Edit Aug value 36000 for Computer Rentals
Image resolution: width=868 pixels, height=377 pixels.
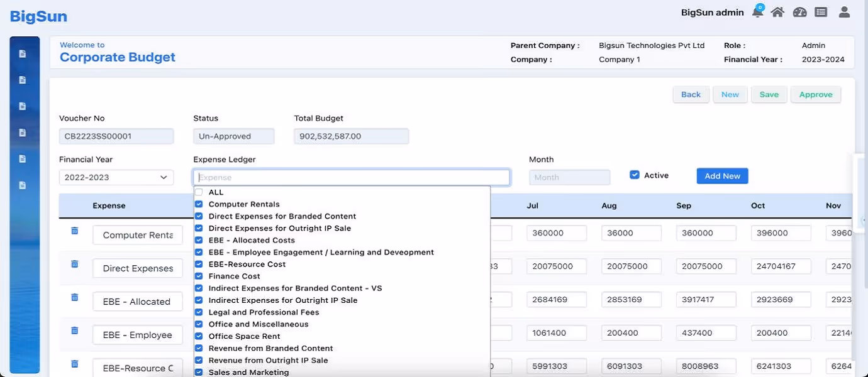click(x=632, y=233)
